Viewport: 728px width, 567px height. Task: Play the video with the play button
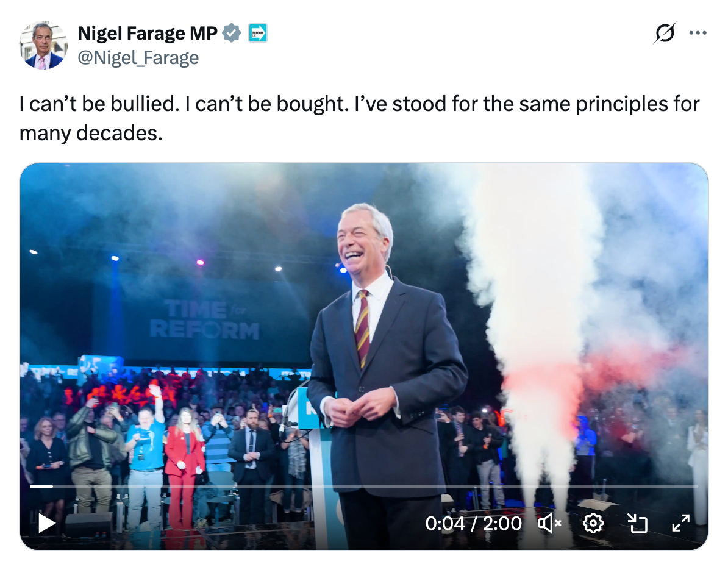(46, 523)
